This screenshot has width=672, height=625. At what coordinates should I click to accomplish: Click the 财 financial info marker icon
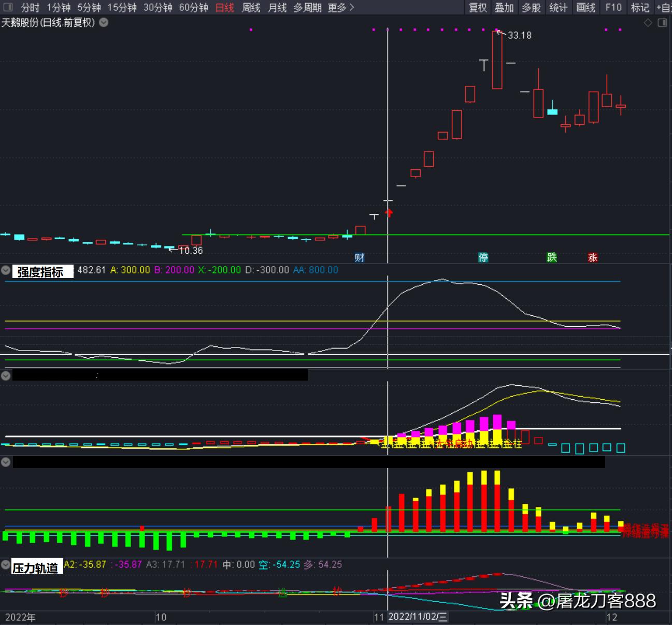coord(360,257)
